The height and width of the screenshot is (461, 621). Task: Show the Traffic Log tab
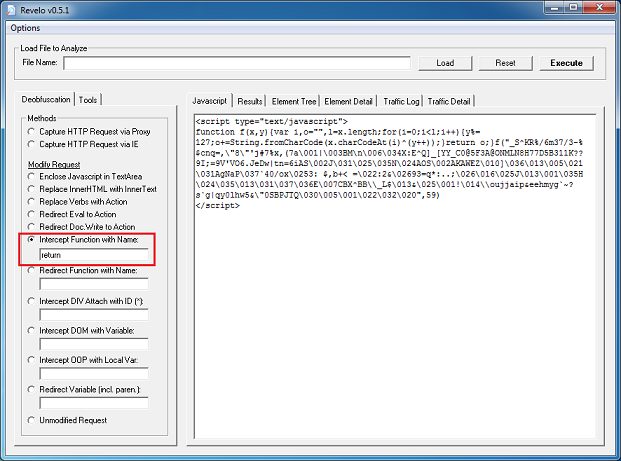tap(400, 101)
